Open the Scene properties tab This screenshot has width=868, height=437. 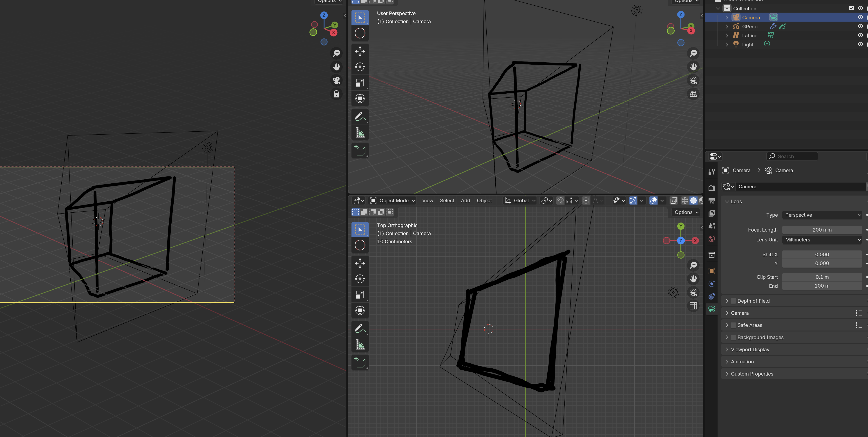click(712, 226)
